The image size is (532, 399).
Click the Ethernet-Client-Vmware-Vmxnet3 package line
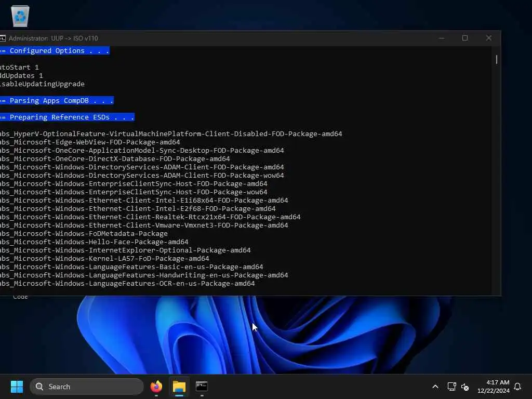point(144,225)
